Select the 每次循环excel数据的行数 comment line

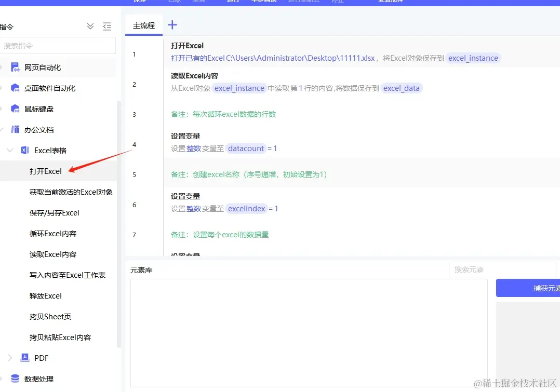click(223, 114)
